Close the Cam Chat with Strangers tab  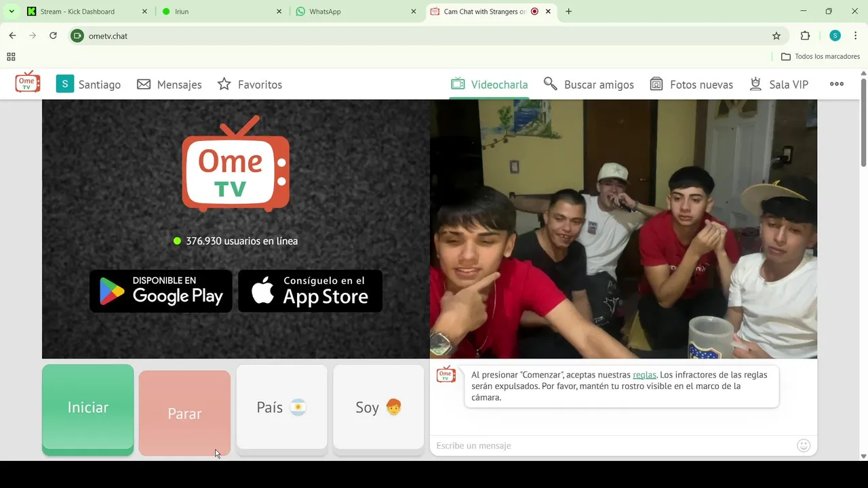click(x=548, y=12)
